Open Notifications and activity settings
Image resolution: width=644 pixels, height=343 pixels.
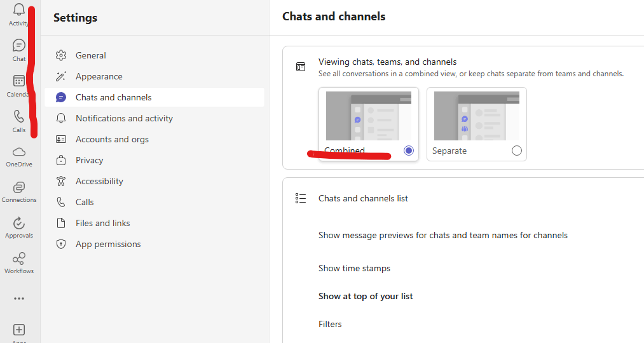tap(154, 118)
